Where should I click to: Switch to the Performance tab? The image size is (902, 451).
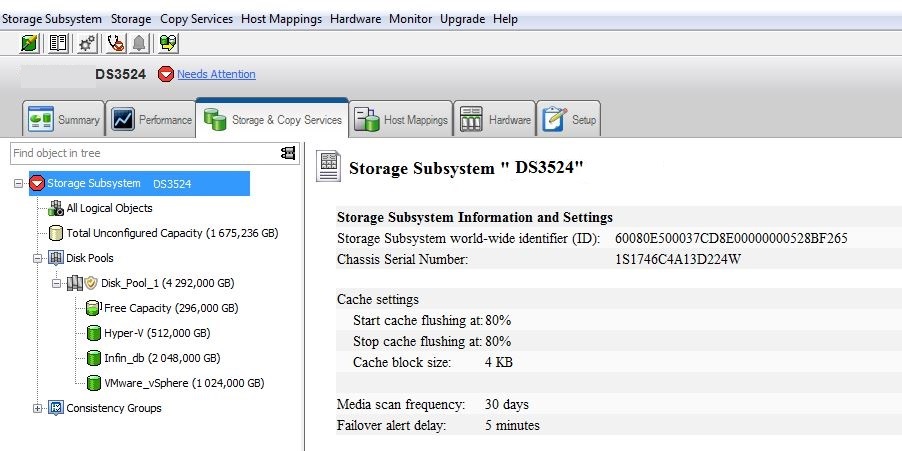pyautogui.click(x=151, y=120)
